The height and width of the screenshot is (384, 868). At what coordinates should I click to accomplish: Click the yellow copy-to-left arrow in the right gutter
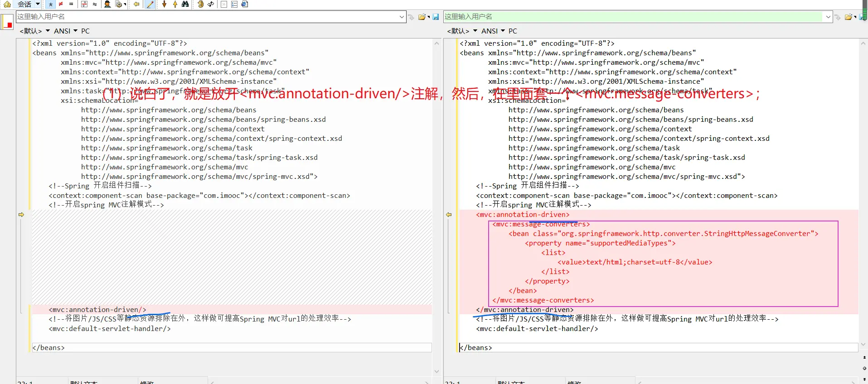(x=449, y=215)
